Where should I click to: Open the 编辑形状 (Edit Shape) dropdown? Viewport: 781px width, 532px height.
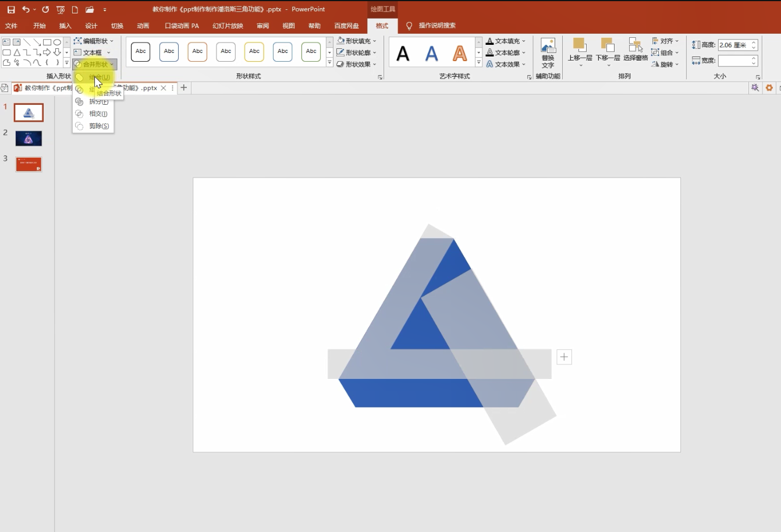[93, 41]
